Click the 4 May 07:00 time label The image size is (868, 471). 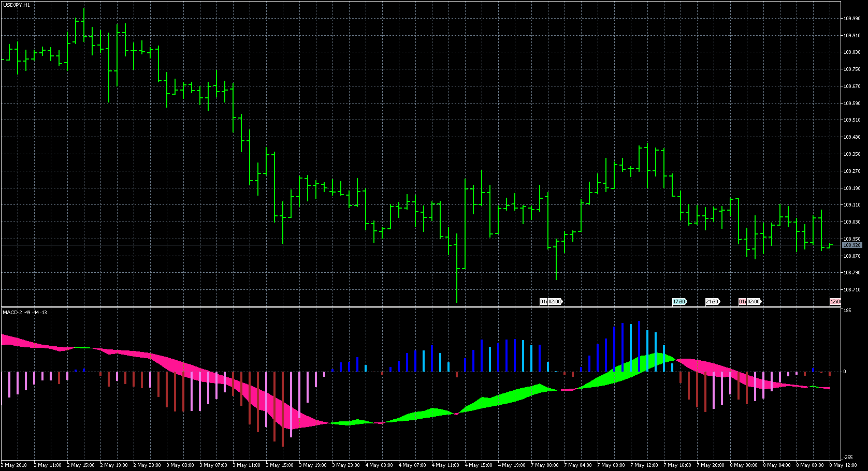412,465
